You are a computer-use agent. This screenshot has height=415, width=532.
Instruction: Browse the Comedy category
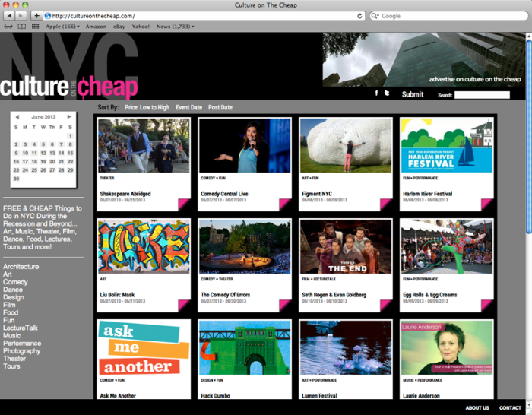point(15,282)
